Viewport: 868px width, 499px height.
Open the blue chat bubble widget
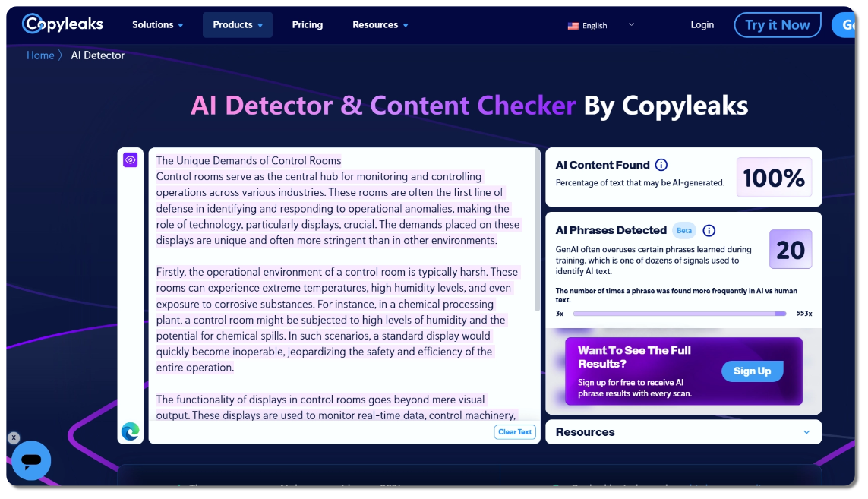coord(31,460)
